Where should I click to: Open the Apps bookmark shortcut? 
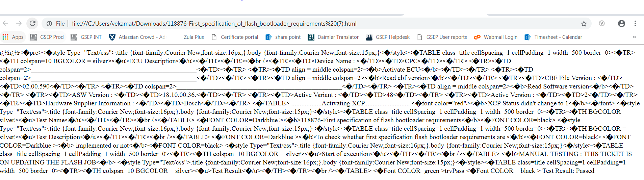13,37
